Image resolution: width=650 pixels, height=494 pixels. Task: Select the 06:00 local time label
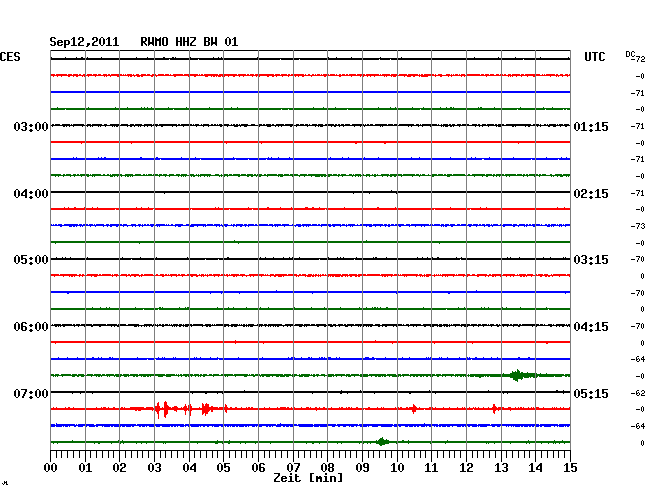click(31, 327)
